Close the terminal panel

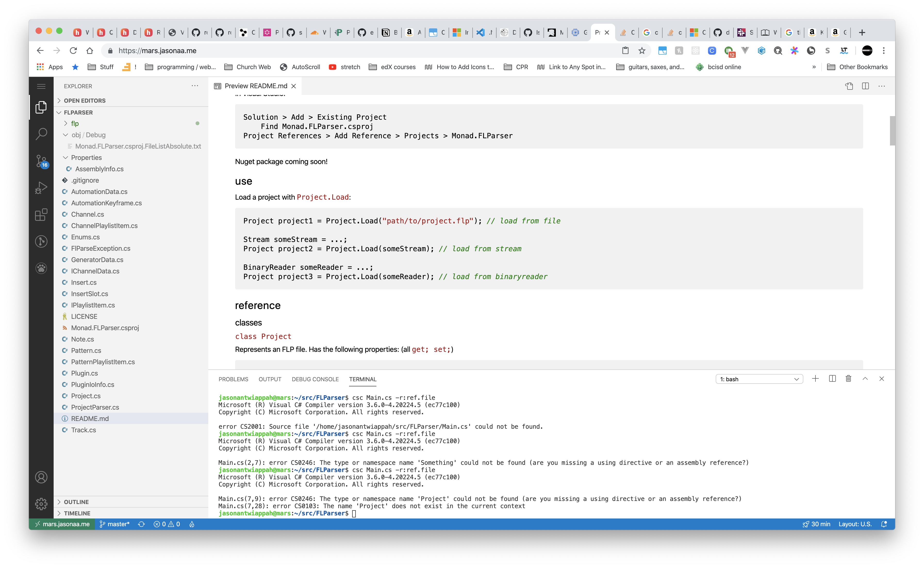(x=881, y=378)
